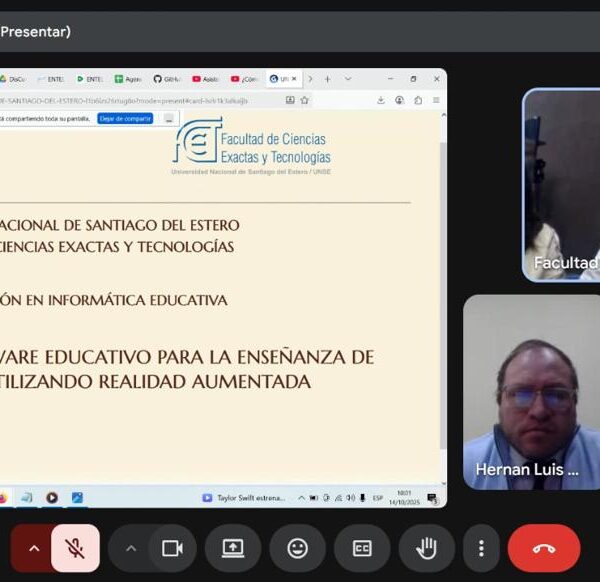
Task: Bookmark this page with the star icon
Action: click(305, 100)
